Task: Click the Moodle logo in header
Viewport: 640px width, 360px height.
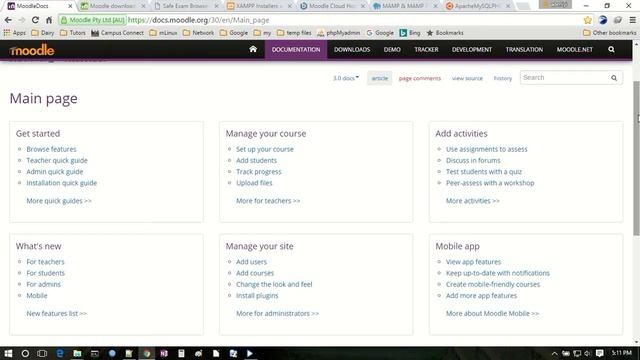Action: pos(32,50)
